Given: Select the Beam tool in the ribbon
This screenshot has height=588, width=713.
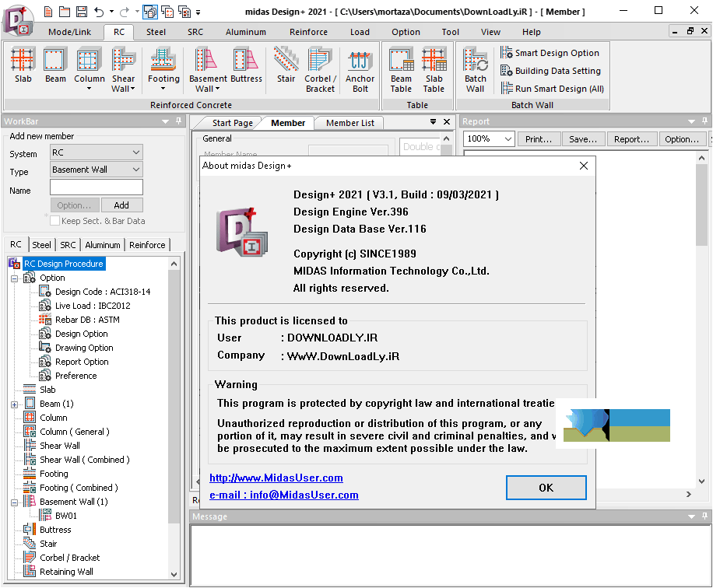Looking at the screenshot, I should (55, 66).
